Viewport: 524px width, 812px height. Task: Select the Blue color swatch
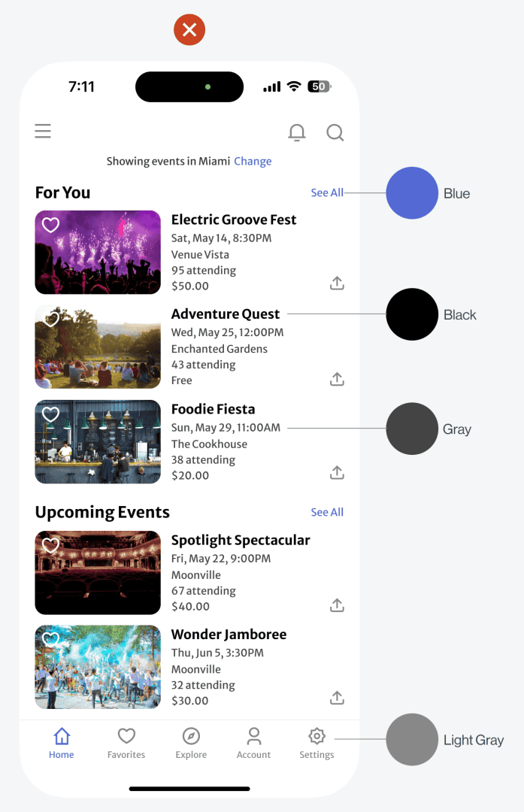pyautogui.click(x=412, y=193)
